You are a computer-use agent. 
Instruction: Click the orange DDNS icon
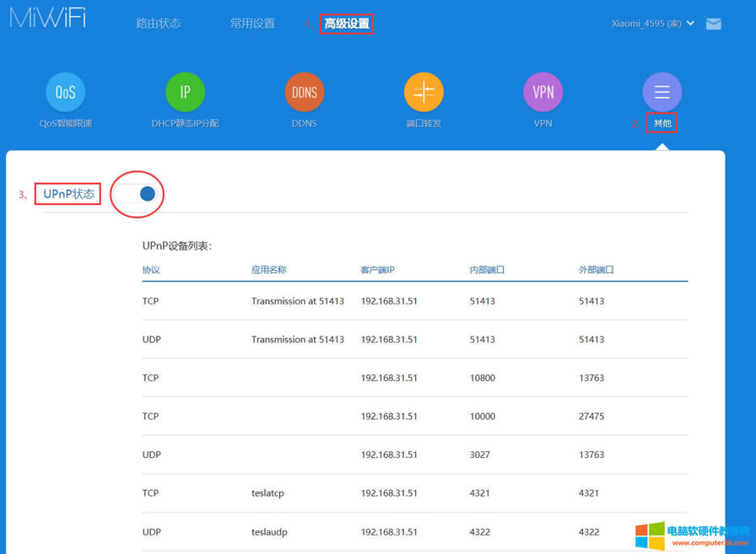304,92
